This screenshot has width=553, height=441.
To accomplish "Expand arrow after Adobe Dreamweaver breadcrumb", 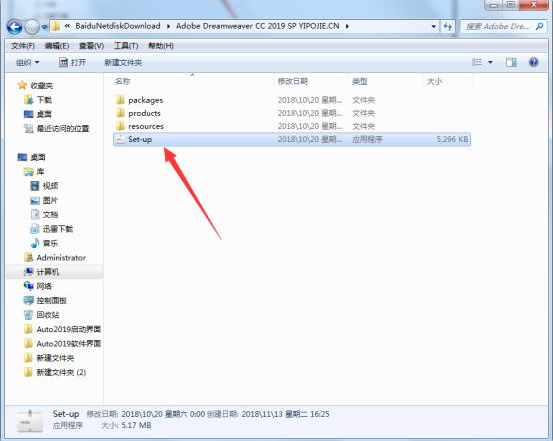I will click(x=347, y=26).
